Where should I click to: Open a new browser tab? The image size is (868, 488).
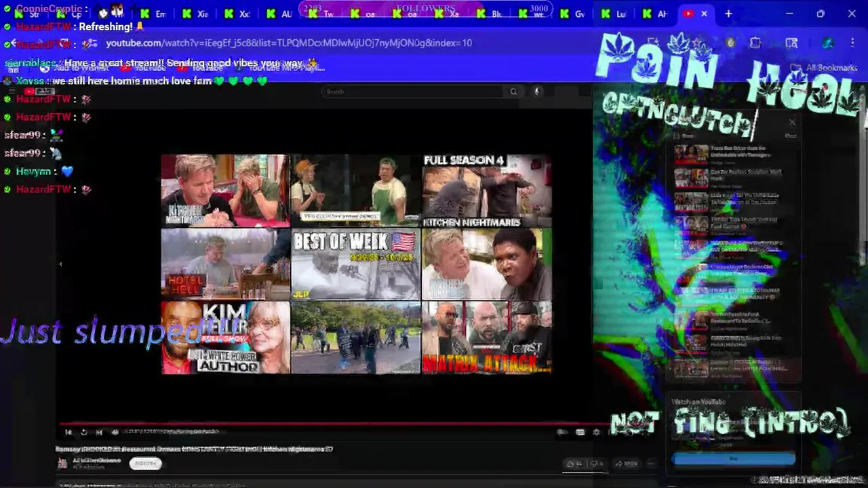(x=728, y=14)
